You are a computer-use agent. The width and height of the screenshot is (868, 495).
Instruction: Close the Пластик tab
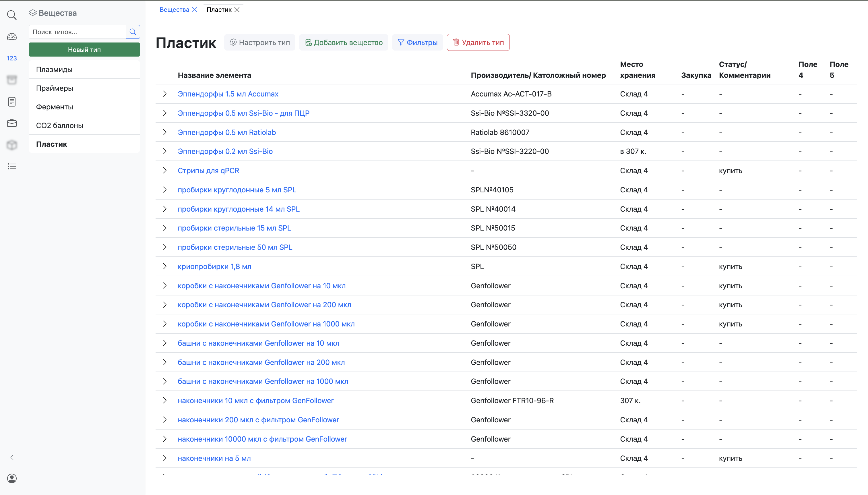click(237, 9)
